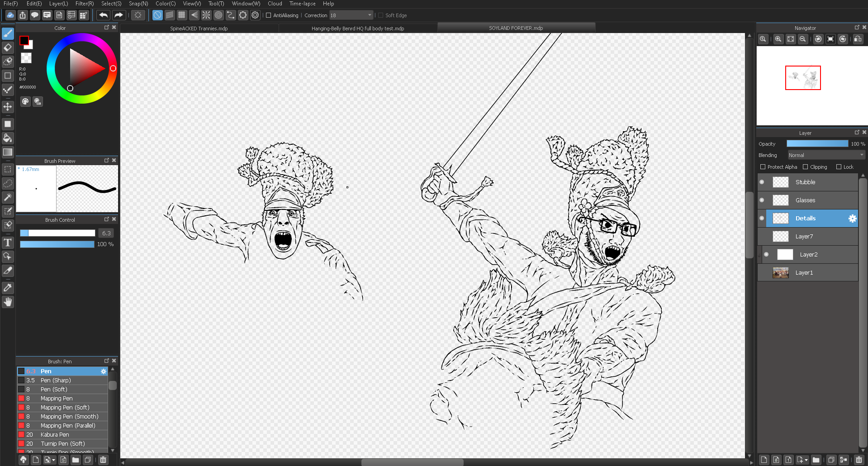
Task: Toggle the Clipping checkbox
Action: point(806,167)
